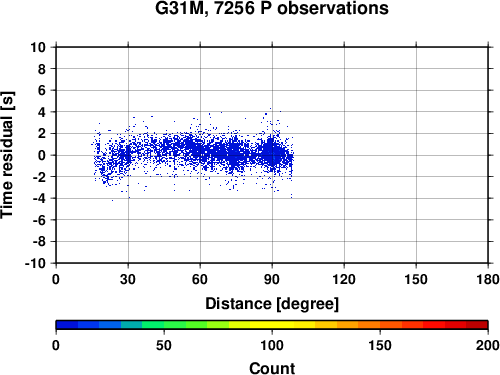The image size is (500, 375).
Task: Select the orange colorbar segment near 150
Action: click(x=369, y=325)
